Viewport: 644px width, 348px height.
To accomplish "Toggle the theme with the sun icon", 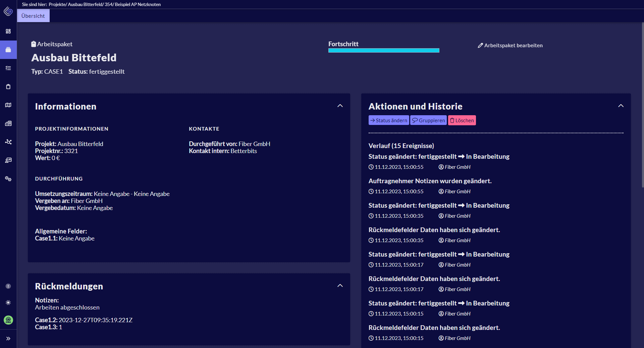I will (x=8, y=303).
